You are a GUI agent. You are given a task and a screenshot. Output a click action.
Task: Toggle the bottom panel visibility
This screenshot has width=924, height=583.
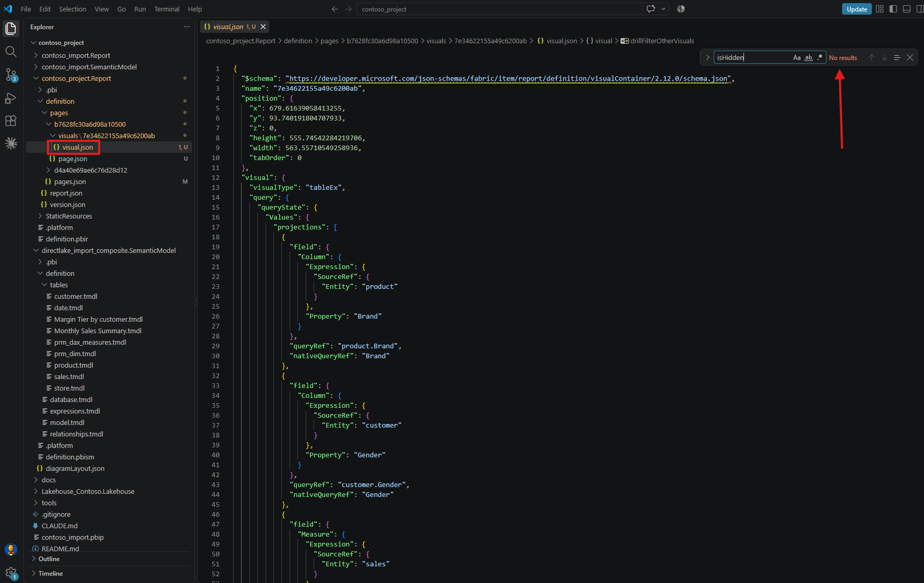pyautogui.click(x=907, y=9)
